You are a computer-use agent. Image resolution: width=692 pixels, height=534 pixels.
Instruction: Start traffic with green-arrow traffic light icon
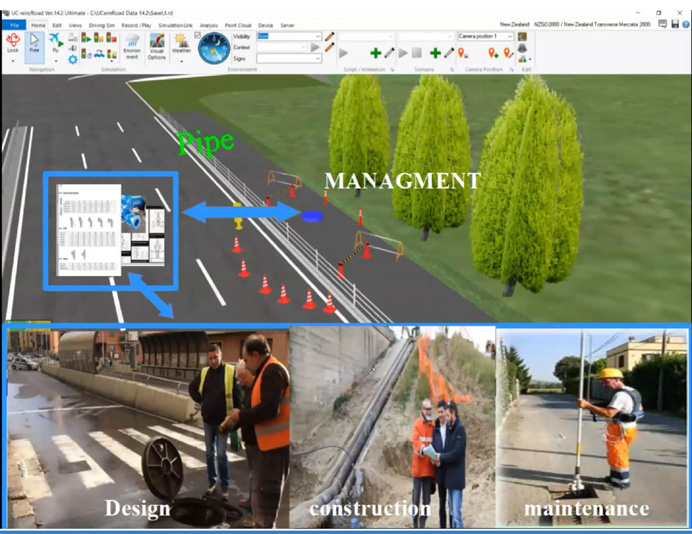click(86, 38)
